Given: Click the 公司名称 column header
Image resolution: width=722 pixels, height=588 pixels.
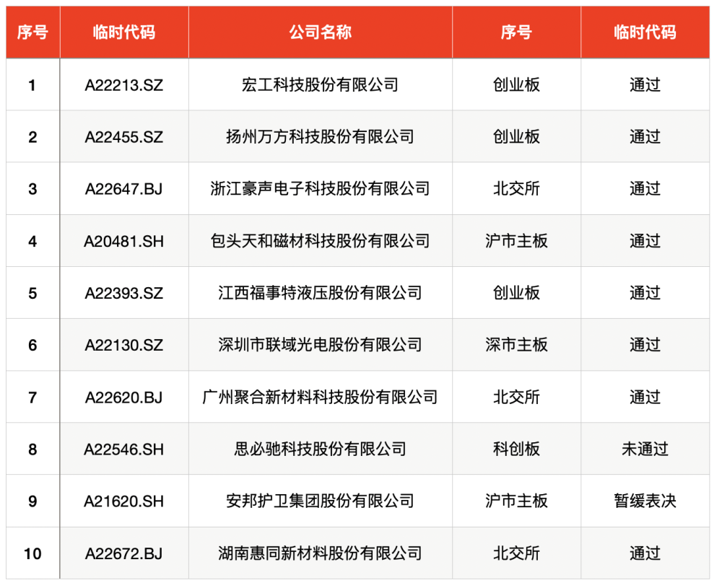Looking at the screenshot, I should (x=320, y=32).
